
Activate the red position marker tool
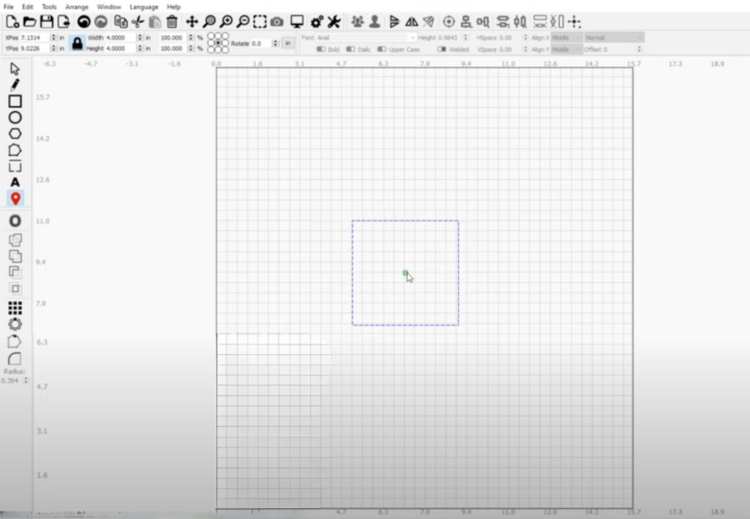pos(15,198)
